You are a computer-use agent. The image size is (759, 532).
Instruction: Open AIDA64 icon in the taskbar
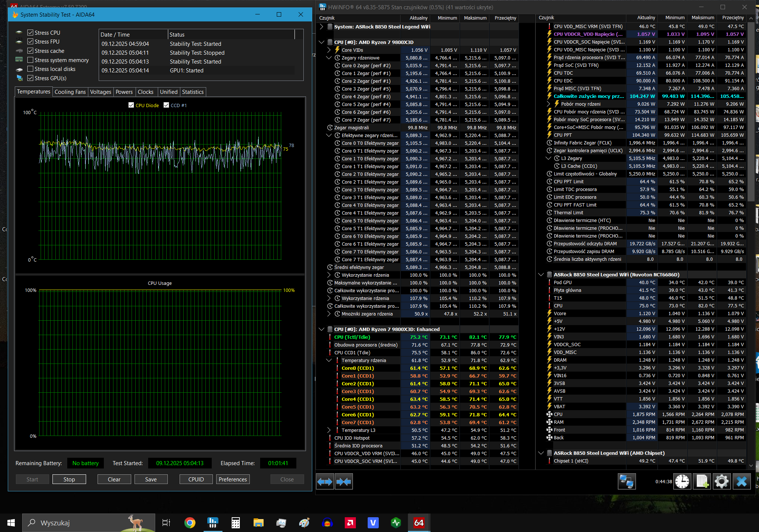click(419, 523)
